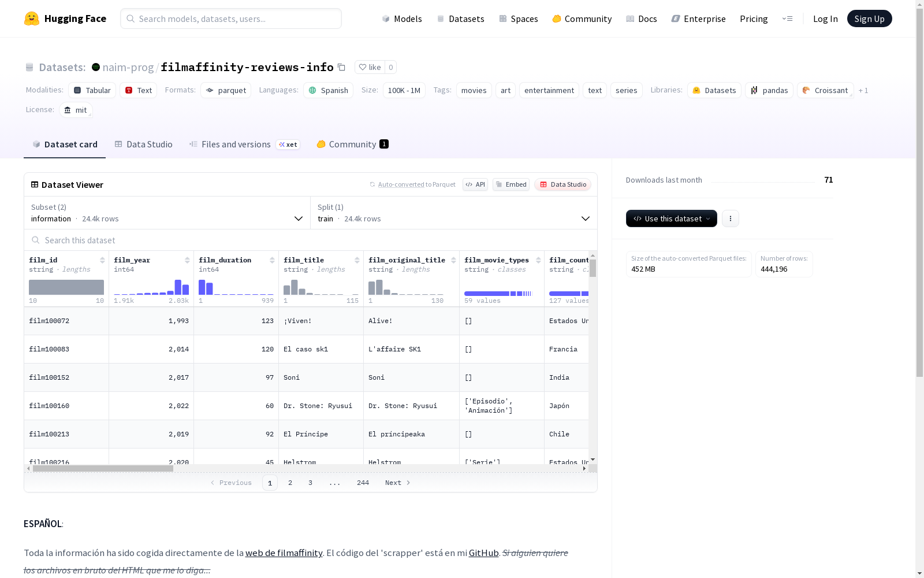Expand the Split train dropdown
The image size is (924, 578).
point(454,213)
